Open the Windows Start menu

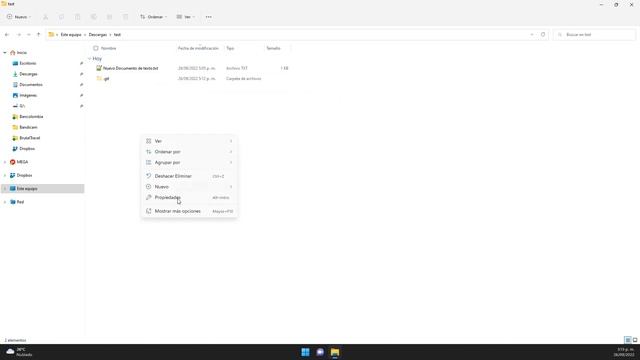(x=305, y=352)
